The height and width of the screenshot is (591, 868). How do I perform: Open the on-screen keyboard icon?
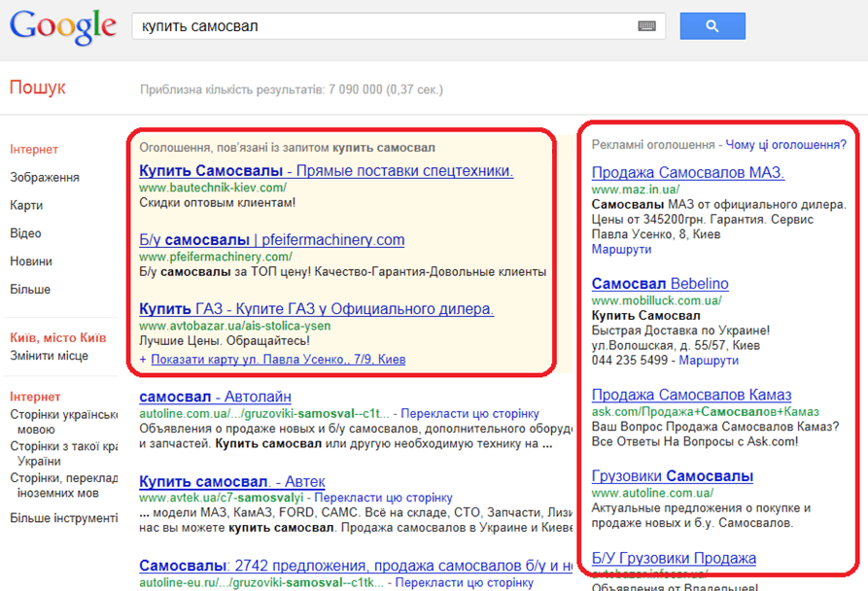click(647, 26)
